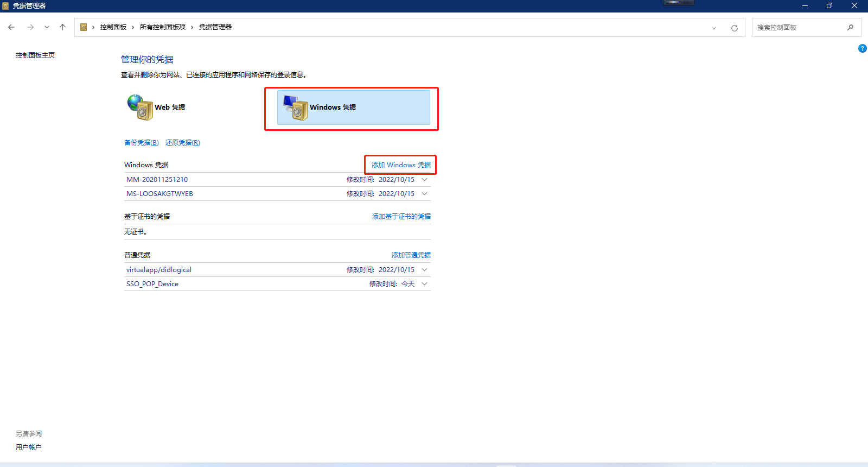
Task: Expand the SSO_POP_Device credential chevron
Action: click(x=425, y=284)
